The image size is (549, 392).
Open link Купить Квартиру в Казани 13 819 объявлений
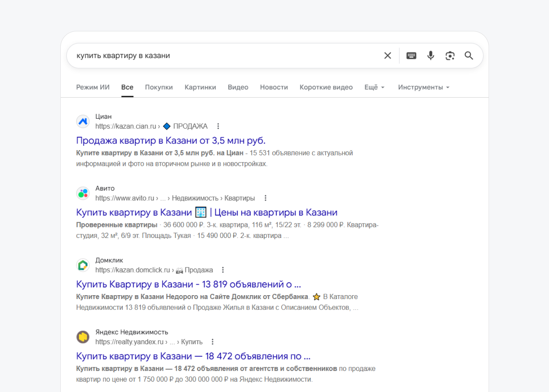click(x=189, y=284)
